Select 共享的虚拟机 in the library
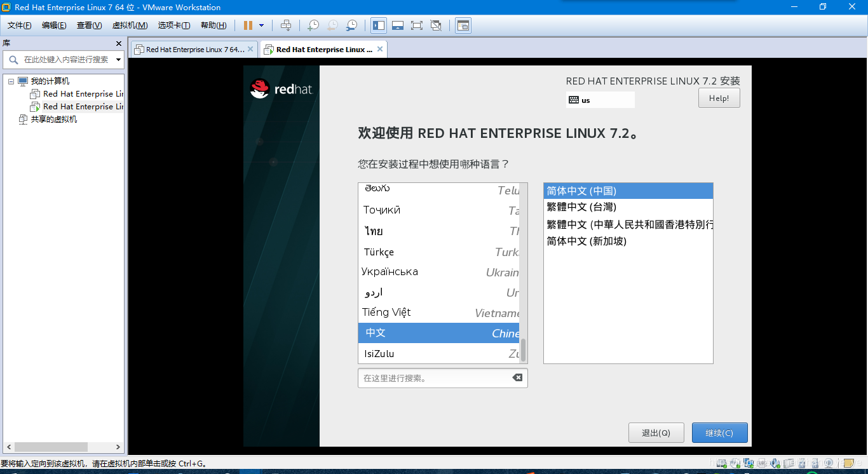868x474 pixels. coord(54,119)
